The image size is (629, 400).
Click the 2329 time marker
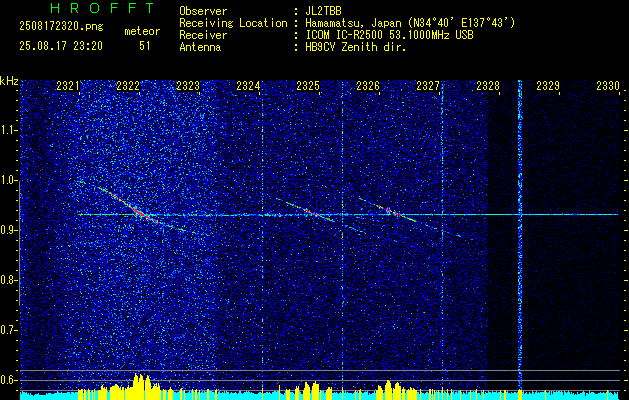pos(548,86)
